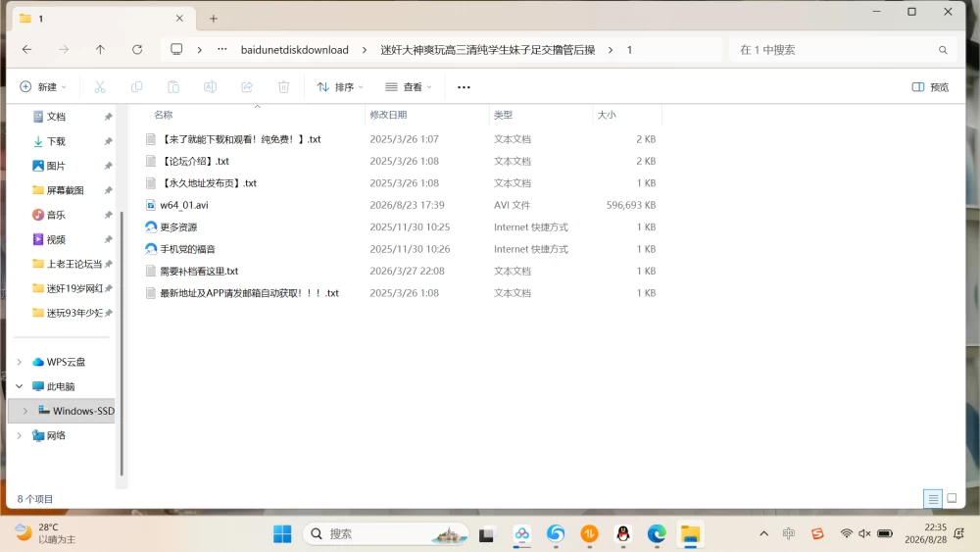Screen dimensions: 980x552
Task: Click the taskbar 搜索 search box
Action: click(385, 534)
